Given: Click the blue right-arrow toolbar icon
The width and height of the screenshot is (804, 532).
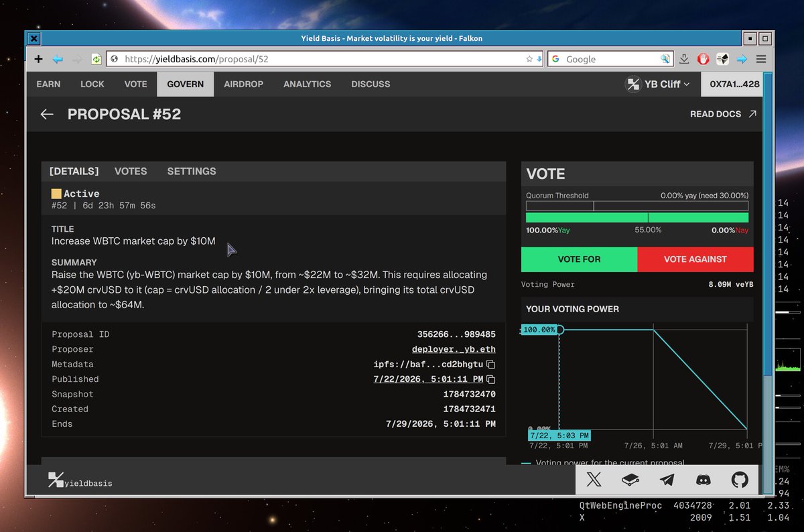Looking at the screenshot, I should 742,59.
